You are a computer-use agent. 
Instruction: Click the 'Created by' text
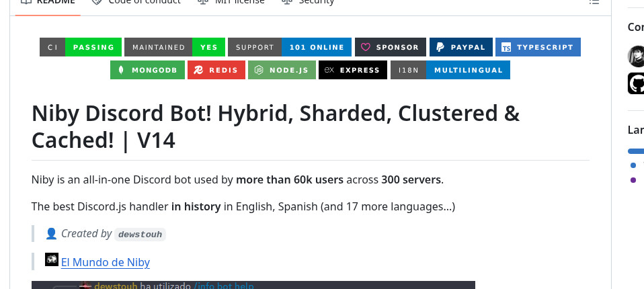pos(86,234)
